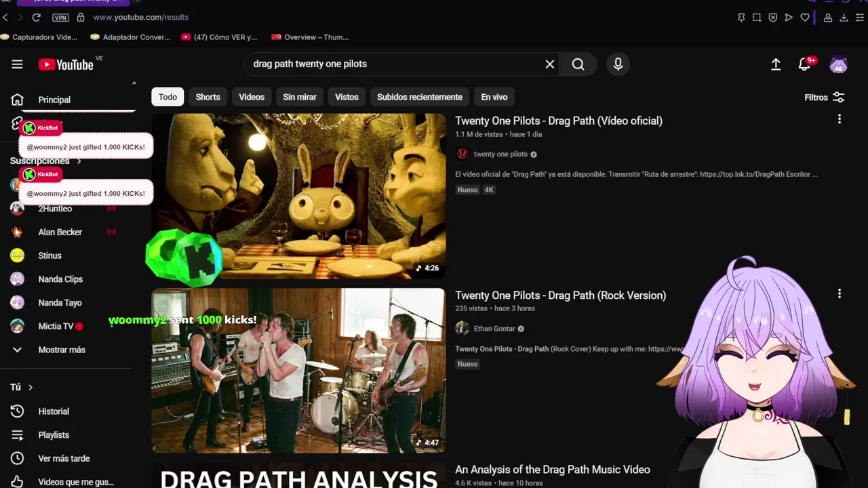Select the 'Vistos' filter chip
The width and height of the screenshot is (868, 488).
point(347,97)
